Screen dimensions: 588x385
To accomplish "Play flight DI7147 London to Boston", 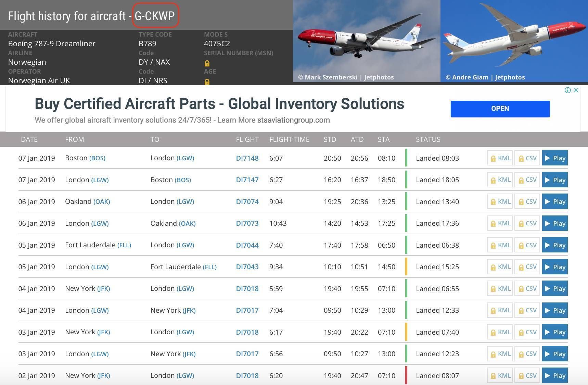I will click(x=555, y=180).
